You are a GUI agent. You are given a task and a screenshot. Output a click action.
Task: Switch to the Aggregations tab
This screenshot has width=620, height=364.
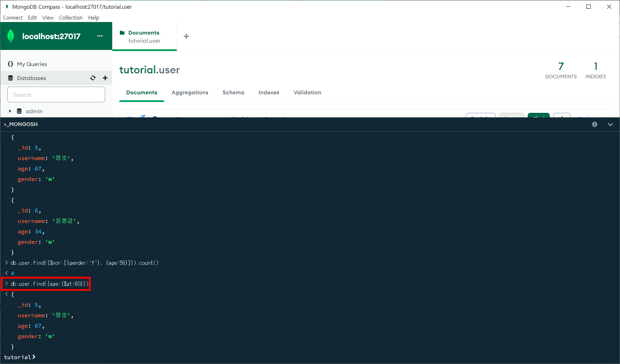[190, 92]
